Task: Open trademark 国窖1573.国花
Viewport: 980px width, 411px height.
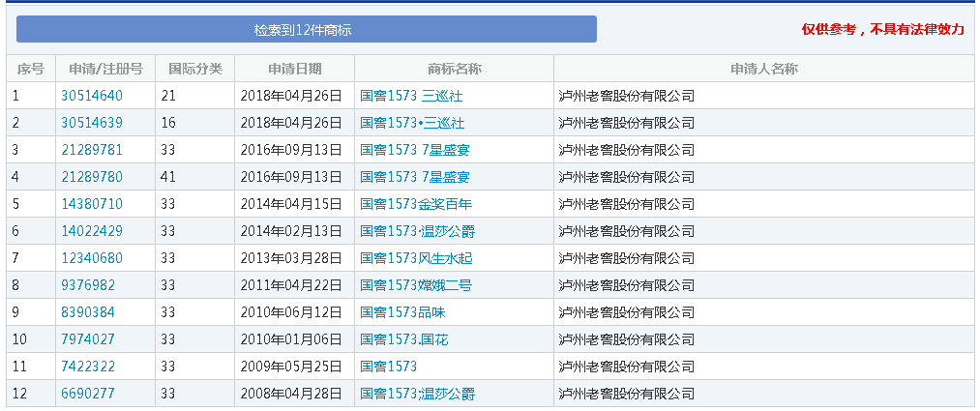Action: tap(404, 339)
